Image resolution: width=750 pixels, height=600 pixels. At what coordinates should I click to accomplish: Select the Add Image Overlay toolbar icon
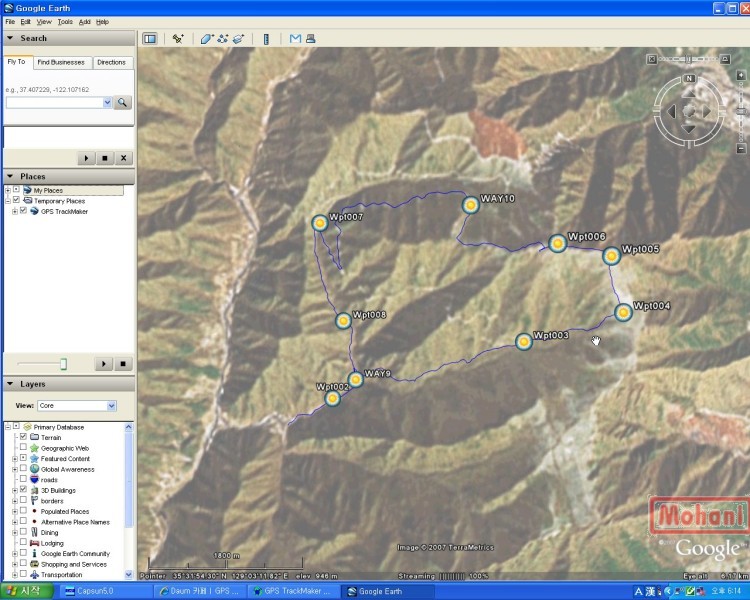[238, 39]
